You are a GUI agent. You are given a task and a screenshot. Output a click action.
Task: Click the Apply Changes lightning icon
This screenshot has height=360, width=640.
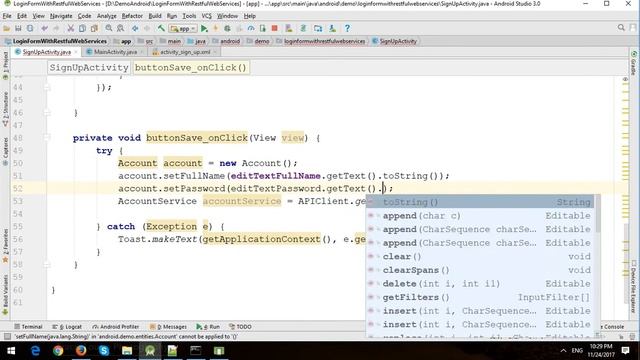click(x=216, y=29)
